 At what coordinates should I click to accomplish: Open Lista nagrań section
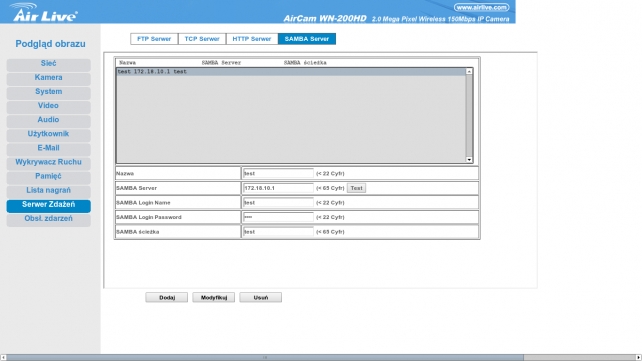pyautogui.click(x=48, y=191)
